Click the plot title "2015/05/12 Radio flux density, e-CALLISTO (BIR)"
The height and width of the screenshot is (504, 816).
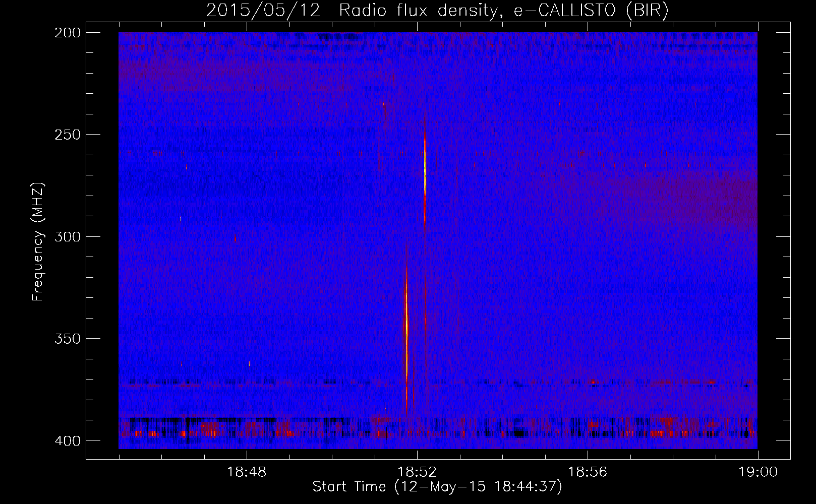pyautogui.click(x=437, y=10)
